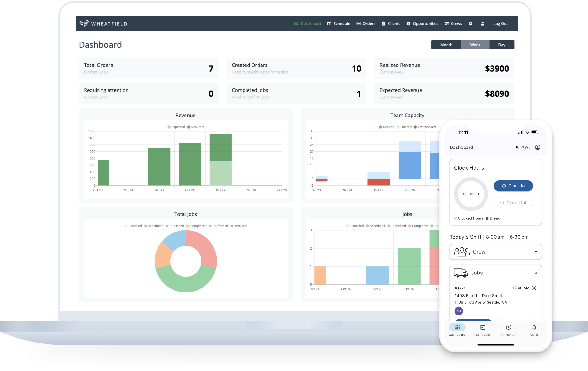The image size is (588, 371).
Task: Click the Orders list icon in navbar
Action: point(358,24)
